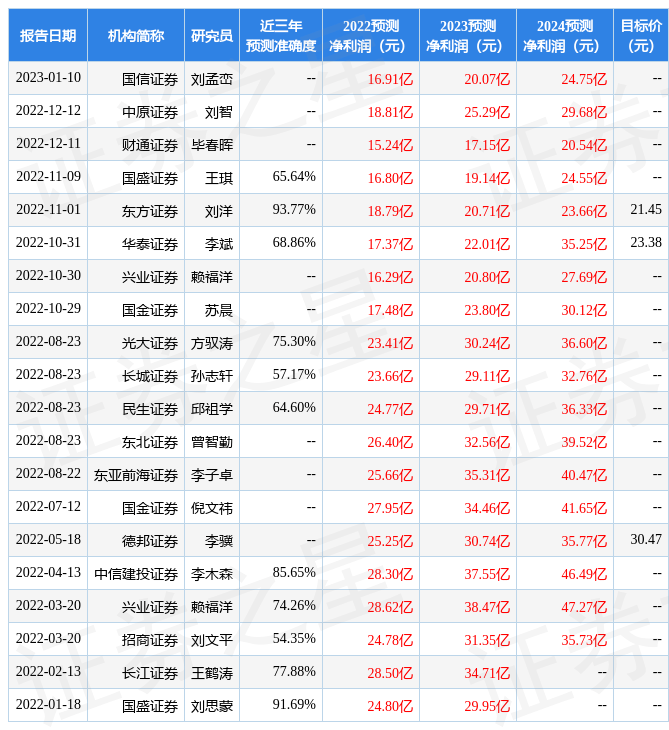Image resolution: width=669 pixels, height=730 pixels.
Task: Select the value 46.49亿
Action: point(584,575)
